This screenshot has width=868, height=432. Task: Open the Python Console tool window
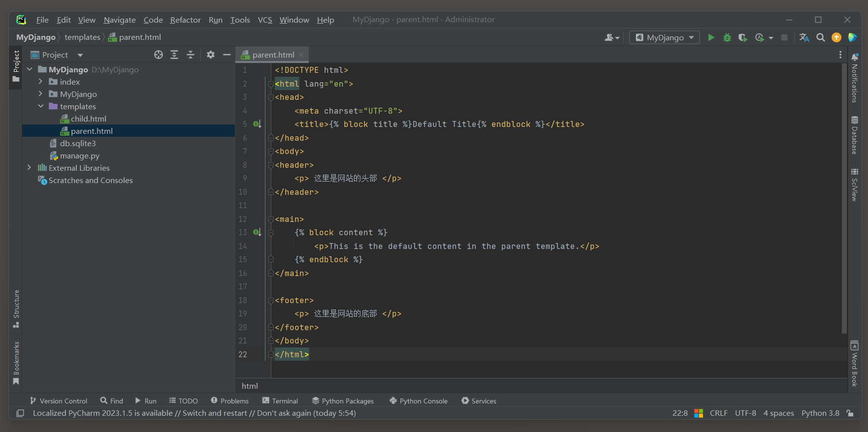point(418,401)
